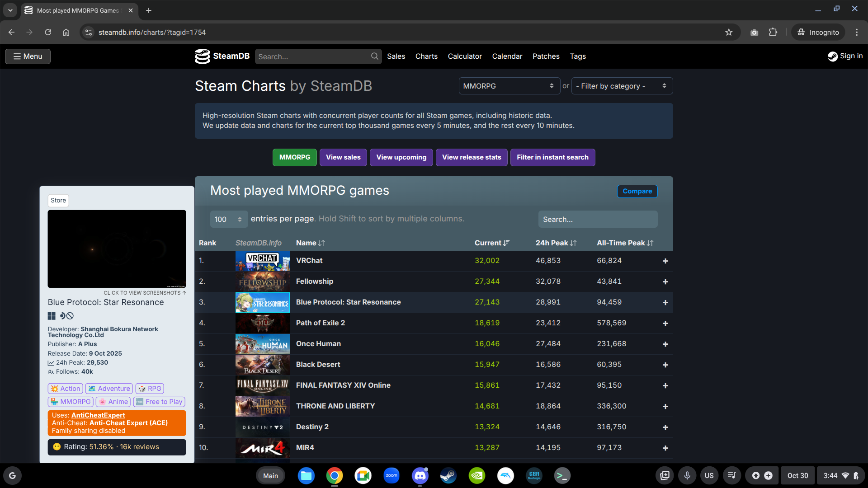Open the Chrome extensions puzzle icon
Viewport: 868px width, 488px height.
[773, 32]
